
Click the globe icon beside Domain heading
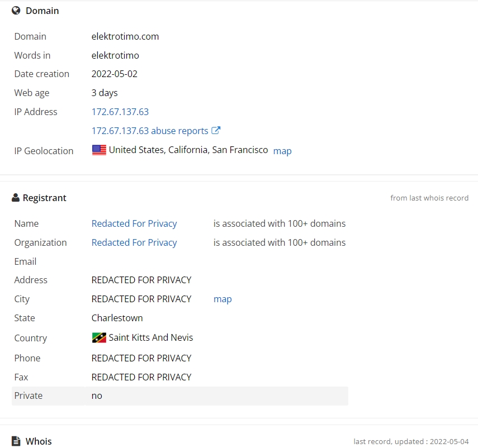click(x=16, y=11)
